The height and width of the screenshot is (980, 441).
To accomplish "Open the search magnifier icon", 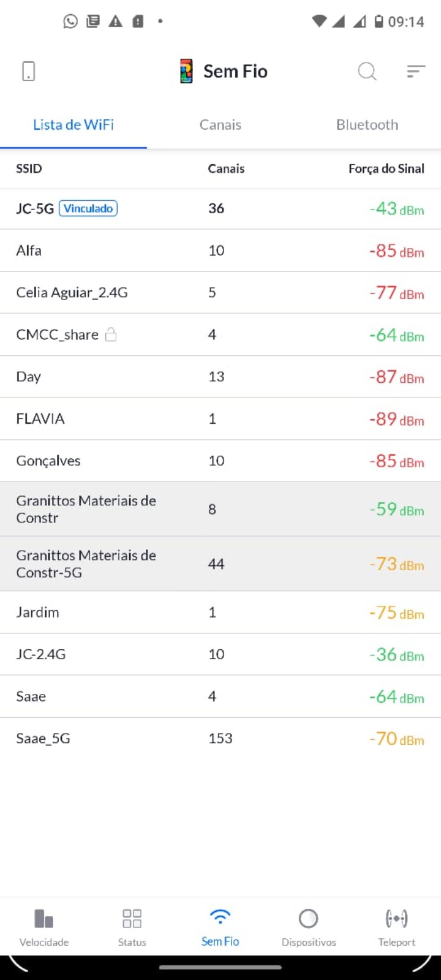I will tap(367, 71).
